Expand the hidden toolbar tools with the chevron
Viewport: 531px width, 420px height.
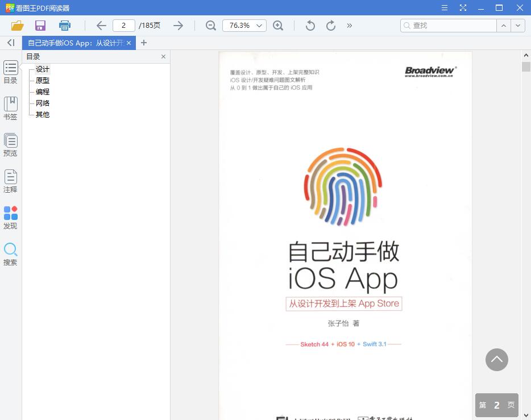(350, 26)
